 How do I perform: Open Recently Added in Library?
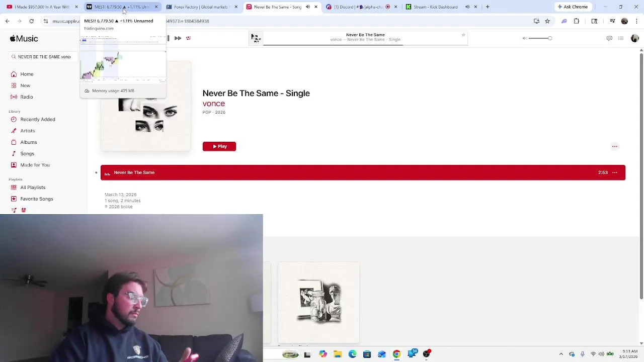[38, 120]
